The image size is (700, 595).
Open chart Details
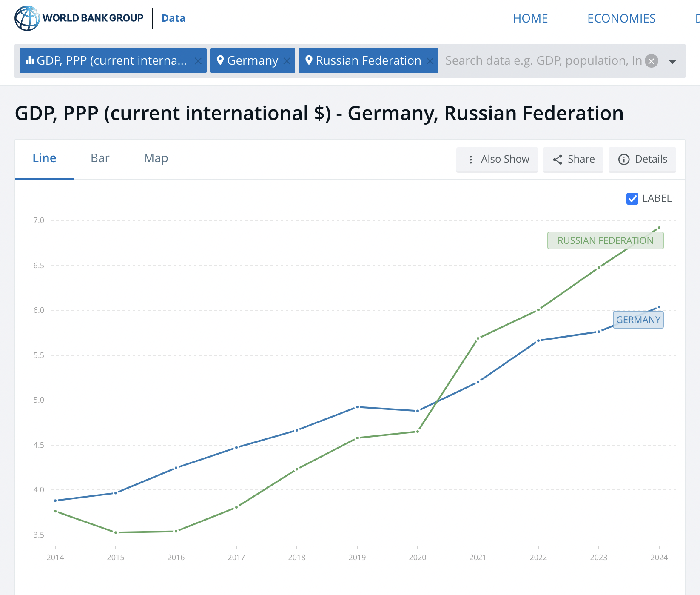coord(642,159)
